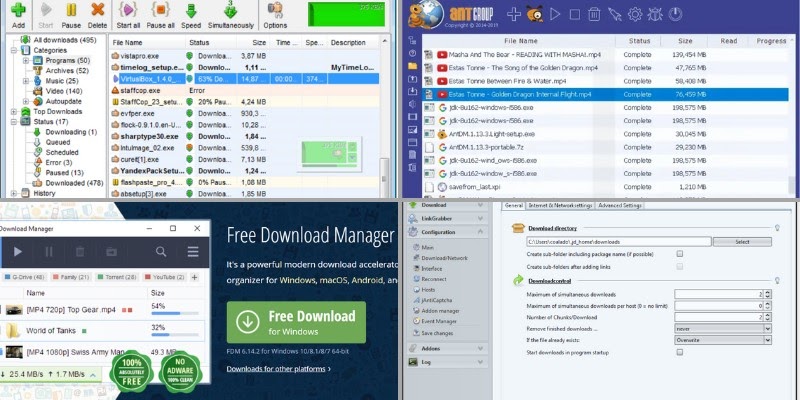Toggle 'Create sub-folder including package name' checkbox
Viewport: 800px width, 400px height.
[680, 254]
